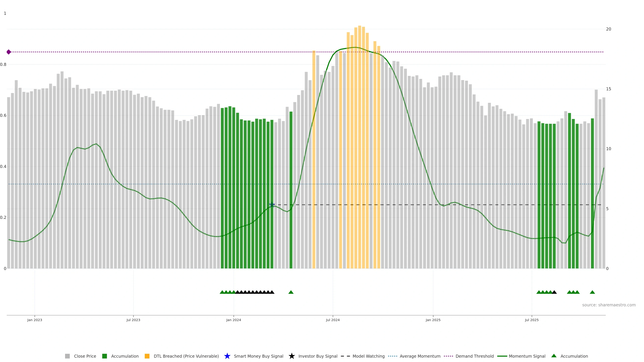This screenshot has height=362, width=644.
Task: Click the Jul 2025 axis label
Action: tap(531, 320)
